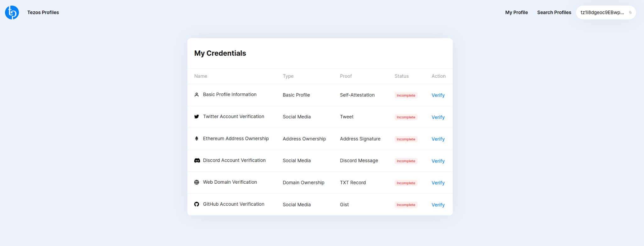Click the Type column header

tap(288, 76)
